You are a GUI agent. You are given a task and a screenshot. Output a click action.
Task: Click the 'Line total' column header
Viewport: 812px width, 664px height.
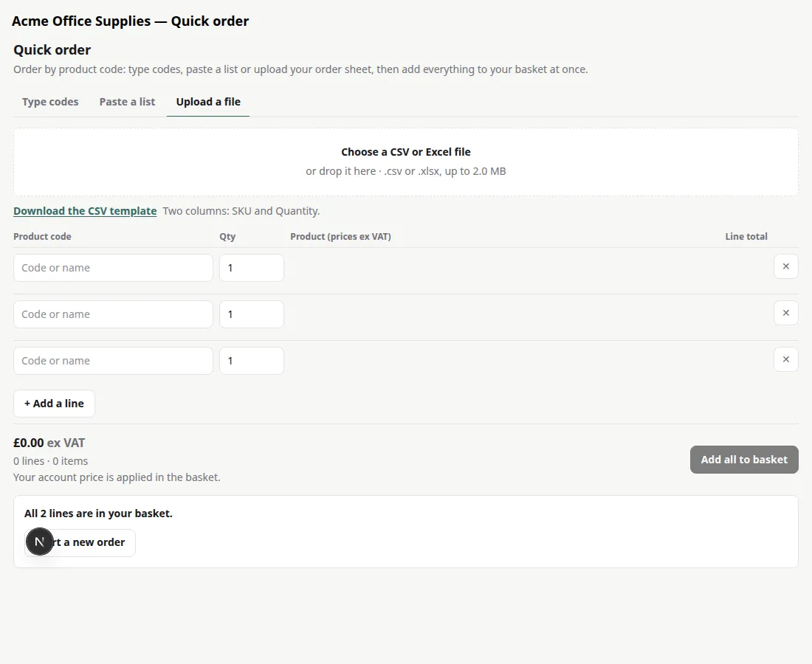click(746, 237)
